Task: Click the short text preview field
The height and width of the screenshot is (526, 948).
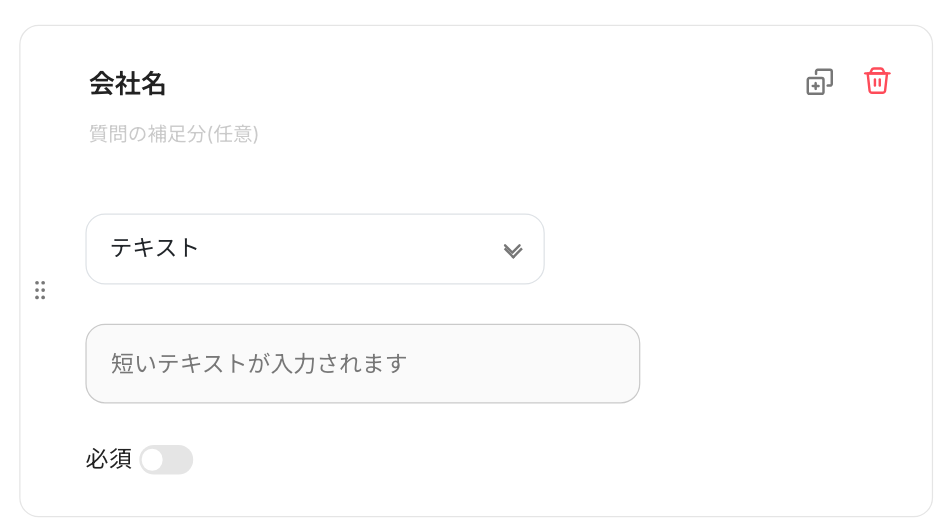Action: coord(362,364)
